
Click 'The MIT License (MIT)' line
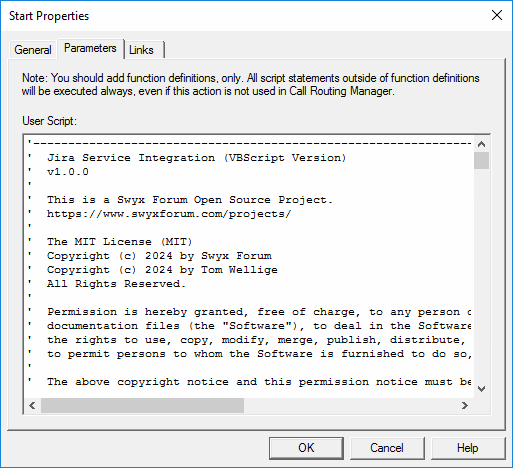[x=119, y=242]
